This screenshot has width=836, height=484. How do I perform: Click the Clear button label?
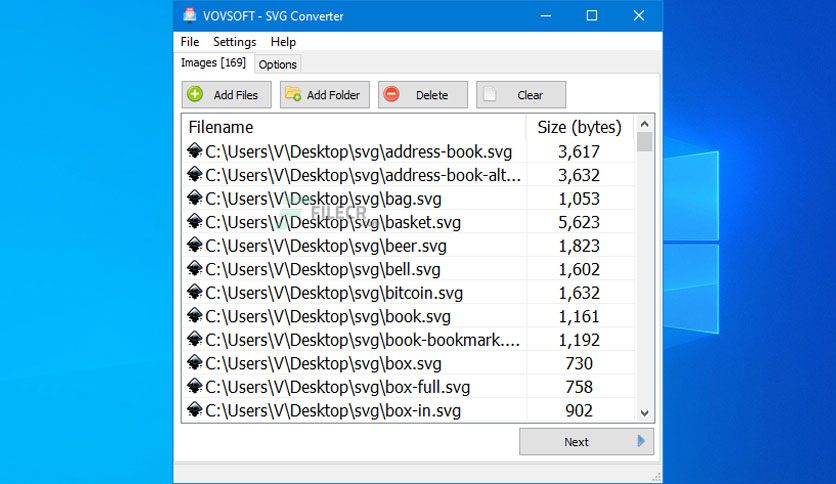point(530,95)
